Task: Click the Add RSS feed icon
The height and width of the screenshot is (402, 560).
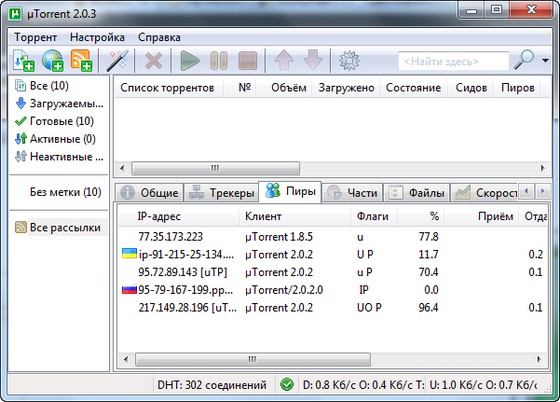Action: [81, 61]
